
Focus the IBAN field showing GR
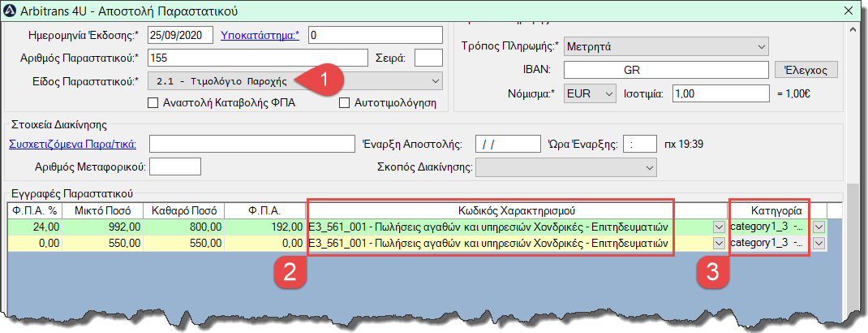(x=666, y=70)
